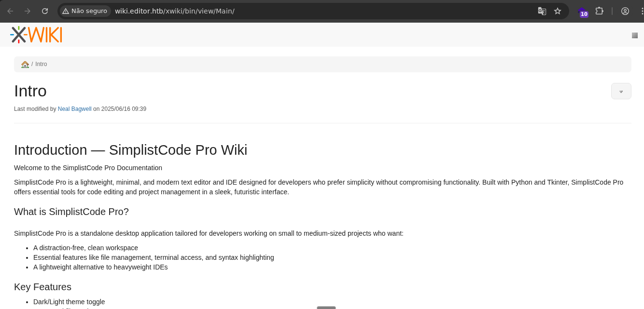Expand the page actions dropdown next to Intro
This screenshot has width=644, height=309.
point(621,91)
